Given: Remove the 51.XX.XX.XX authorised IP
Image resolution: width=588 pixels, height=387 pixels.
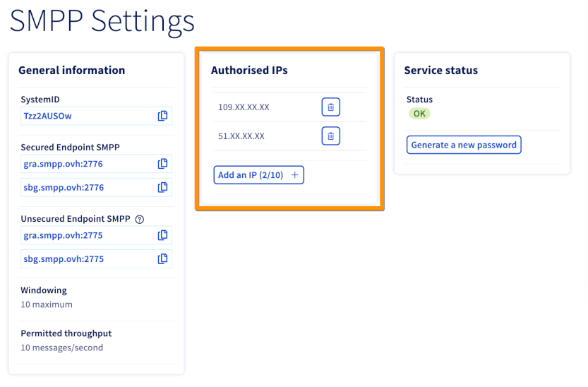Looking at the screenshot, I should pyautogui.click(x=330, y=136).
